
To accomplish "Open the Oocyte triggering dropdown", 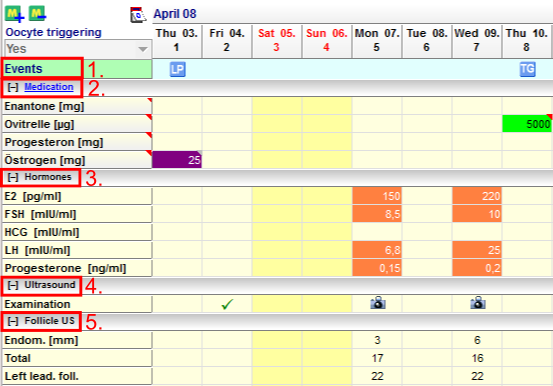I will (78, 49).
